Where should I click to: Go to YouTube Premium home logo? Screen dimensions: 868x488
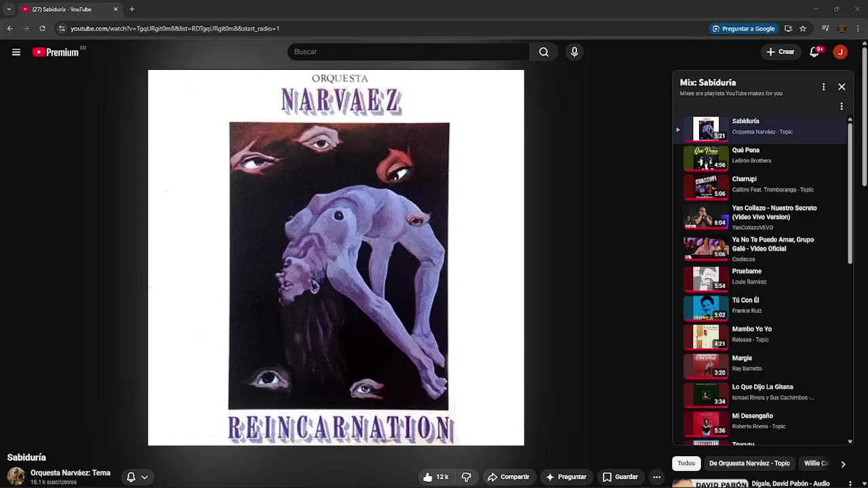[56, 52]
